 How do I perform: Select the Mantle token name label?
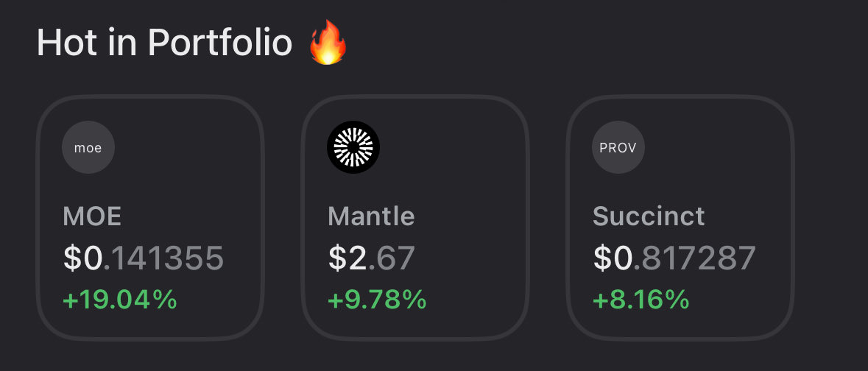(371, 216)
